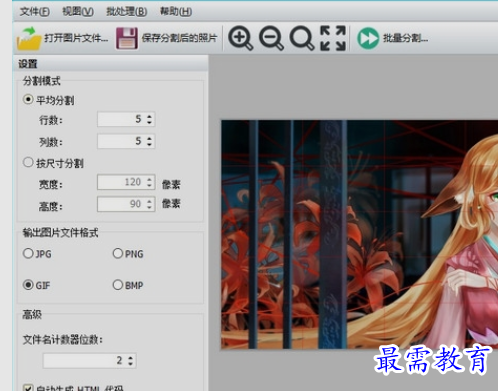
Task: Click the open image file folder icon
Action: click(29, 38)
